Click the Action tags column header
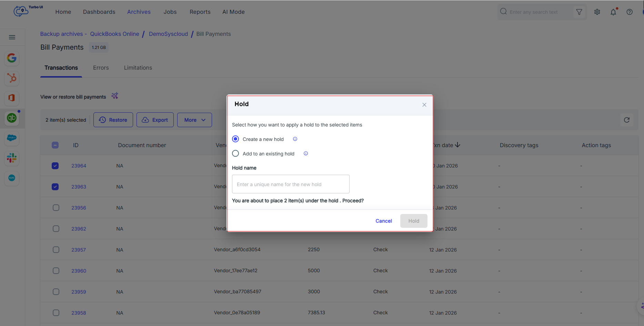644x326 pixels. (x=596, y=145)
